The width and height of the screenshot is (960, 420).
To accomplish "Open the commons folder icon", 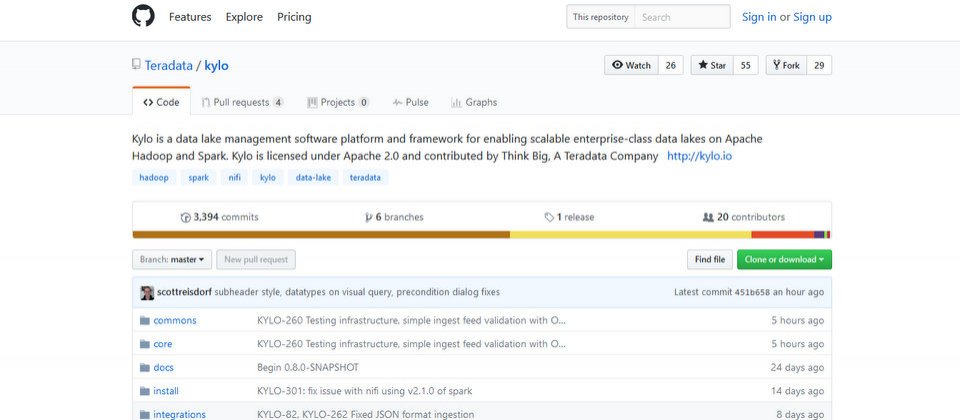I will [x=144, y=321].
